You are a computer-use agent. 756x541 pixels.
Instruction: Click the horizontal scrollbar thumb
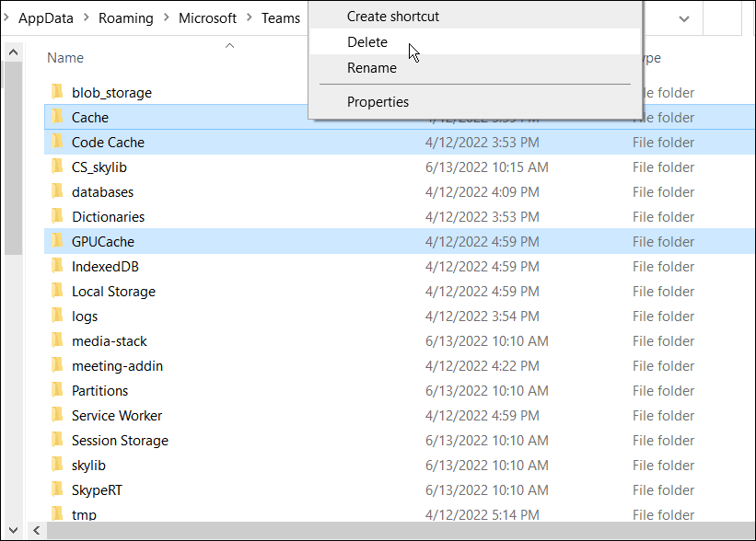click(x=401, y=530)
